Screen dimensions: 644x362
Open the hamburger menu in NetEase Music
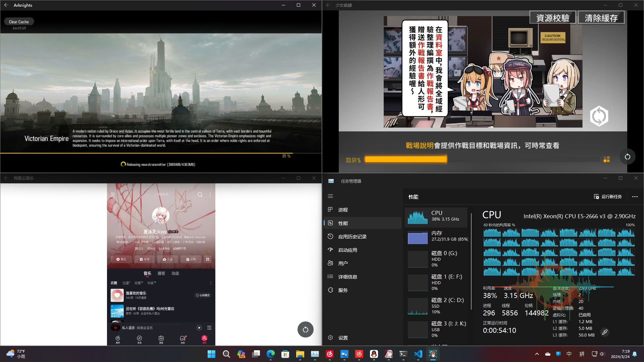click(x=113, y=194)
